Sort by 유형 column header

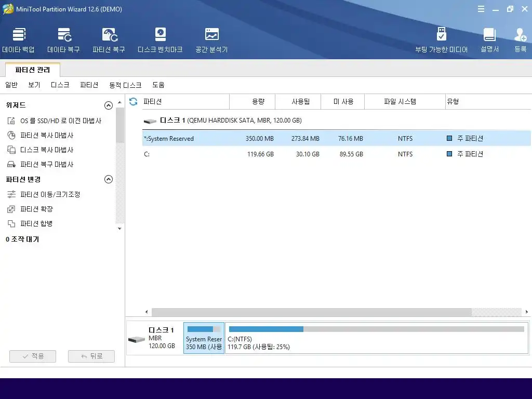click(488, 101)
